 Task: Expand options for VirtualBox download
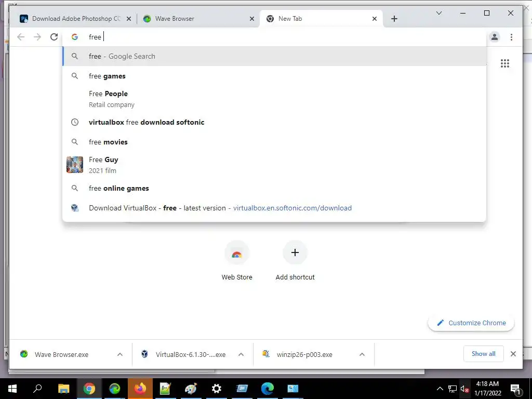pyautogui.click(x=241, y=354)
